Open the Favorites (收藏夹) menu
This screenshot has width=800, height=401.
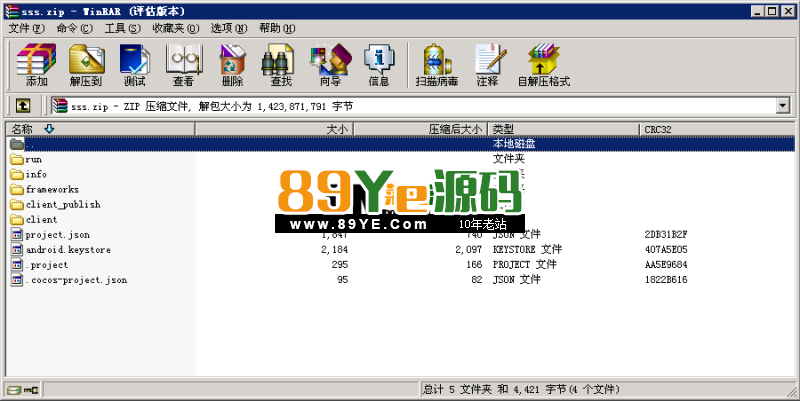coord(176,29)
